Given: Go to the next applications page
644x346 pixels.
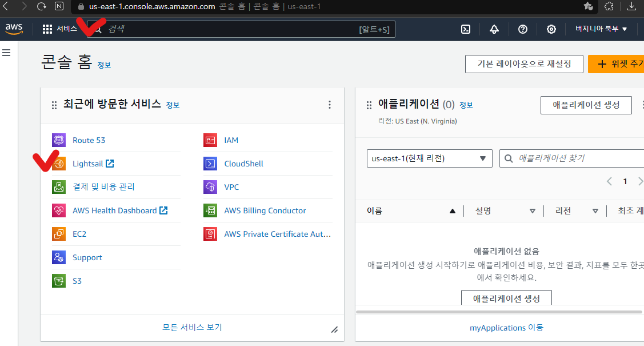Looking at the screenshot, I should point(640,181).
